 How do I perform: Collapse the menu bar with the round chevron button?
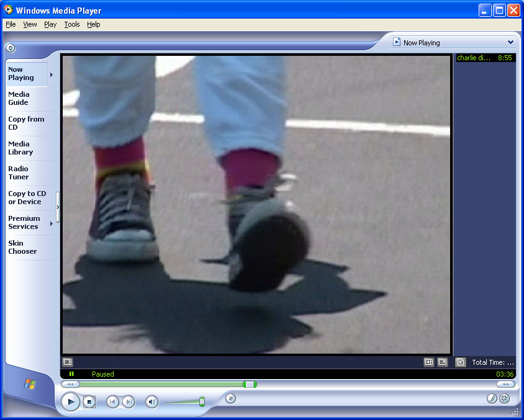click(11, 48)
